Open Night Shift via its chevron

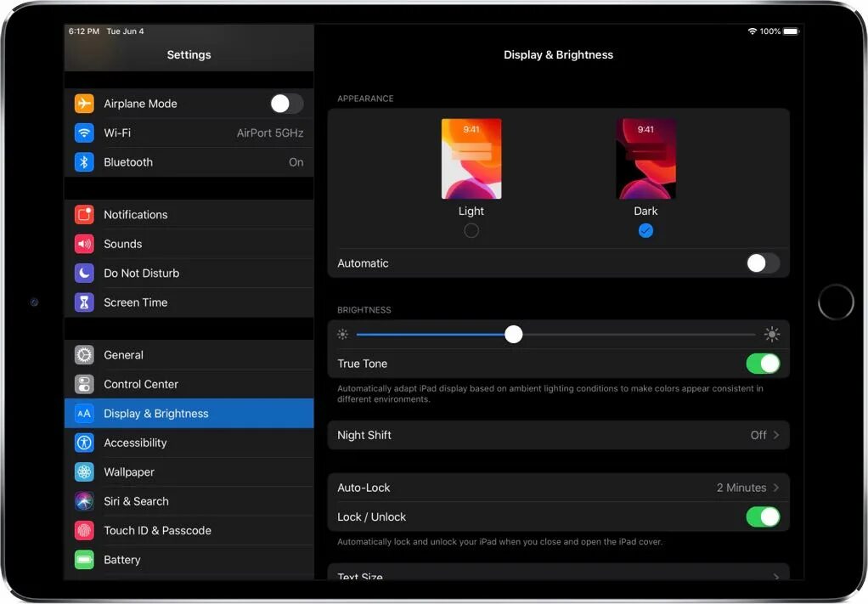(x=776, y=435)
